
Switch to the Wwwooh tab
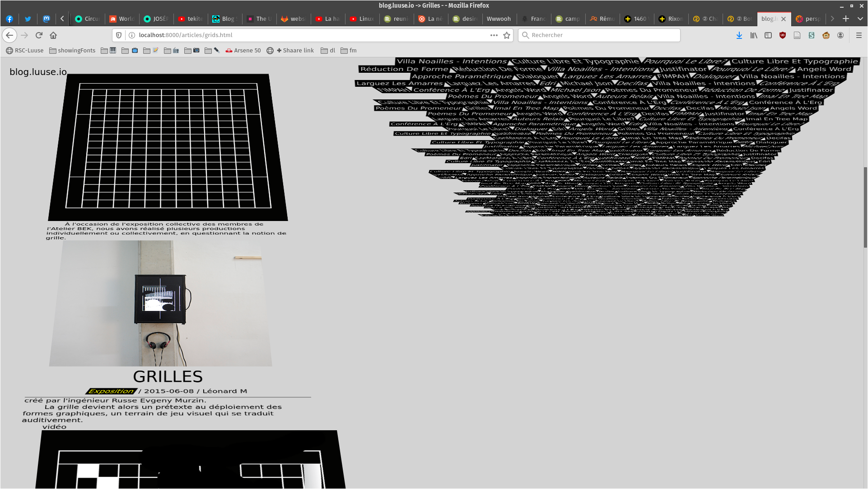tap(498, 19)
